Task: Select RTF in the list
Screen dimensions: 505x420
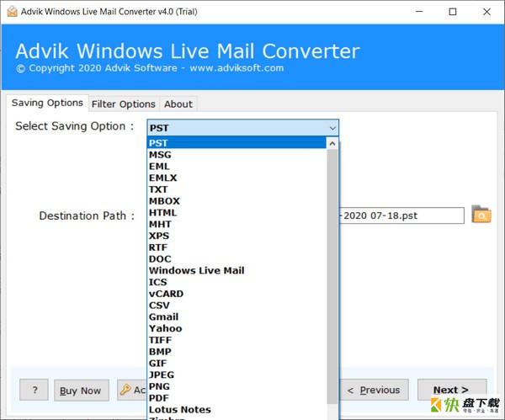Action: tap(237, 247)
